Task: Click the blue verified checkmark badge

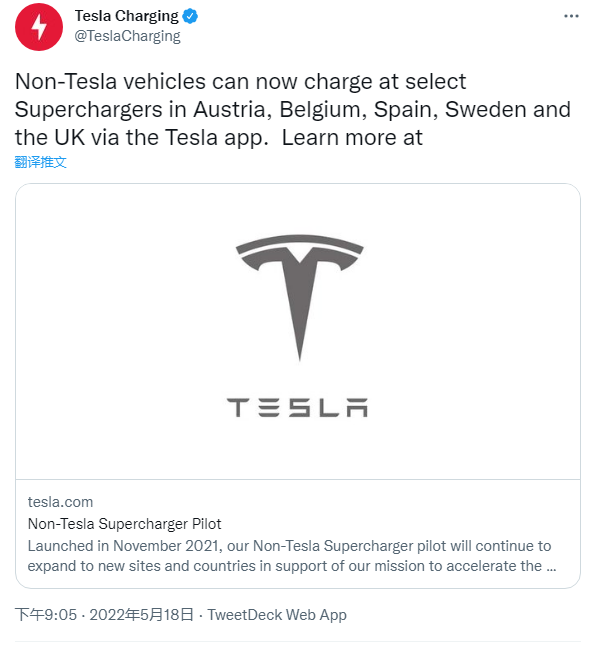Action: [x=190, y=16]
